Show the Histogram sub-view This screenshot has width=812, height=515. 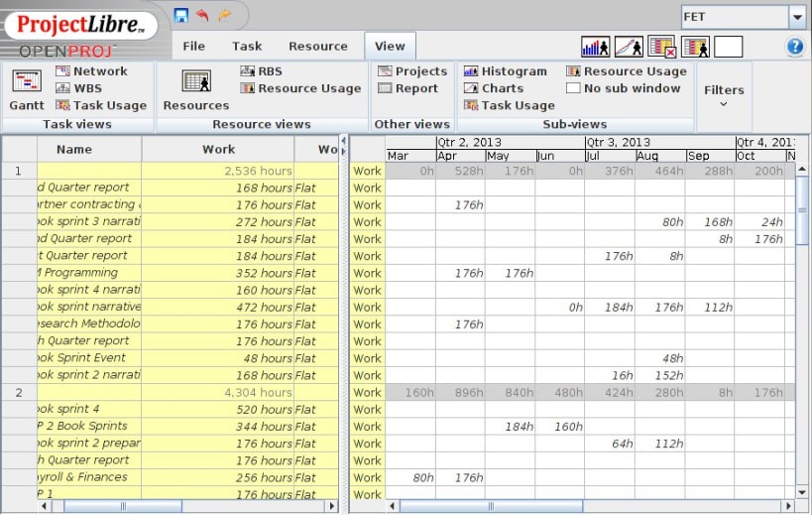506,71
